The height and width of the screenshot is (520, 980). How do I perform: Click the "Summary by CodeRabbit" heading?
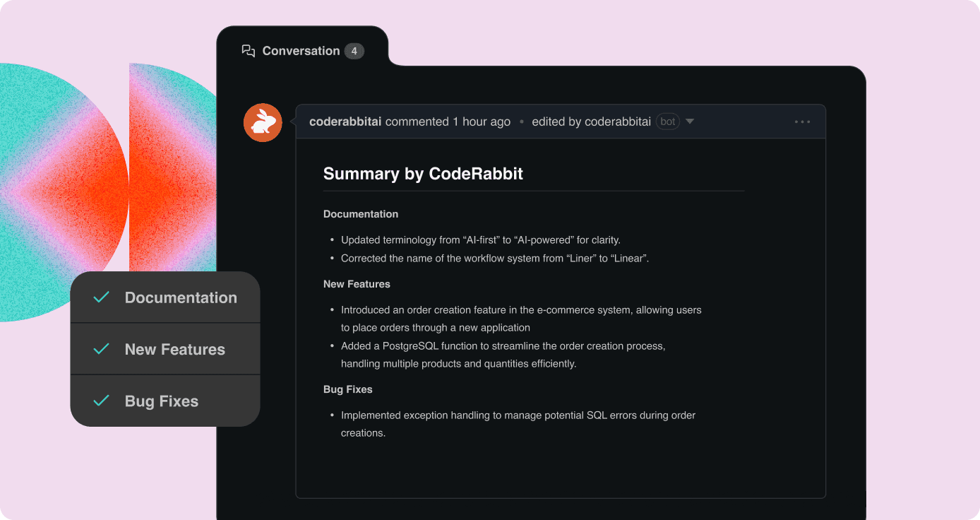423,174
